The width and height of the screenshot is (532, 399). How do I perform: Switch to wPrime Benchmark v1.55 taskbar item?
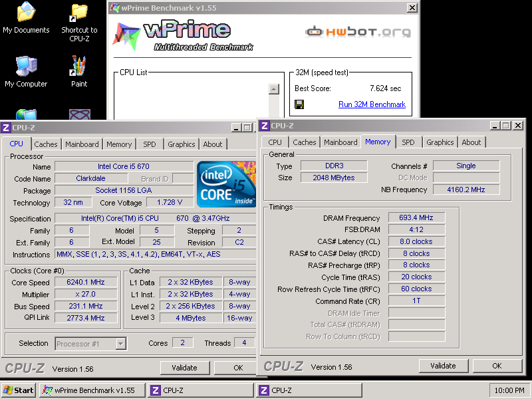92,390
